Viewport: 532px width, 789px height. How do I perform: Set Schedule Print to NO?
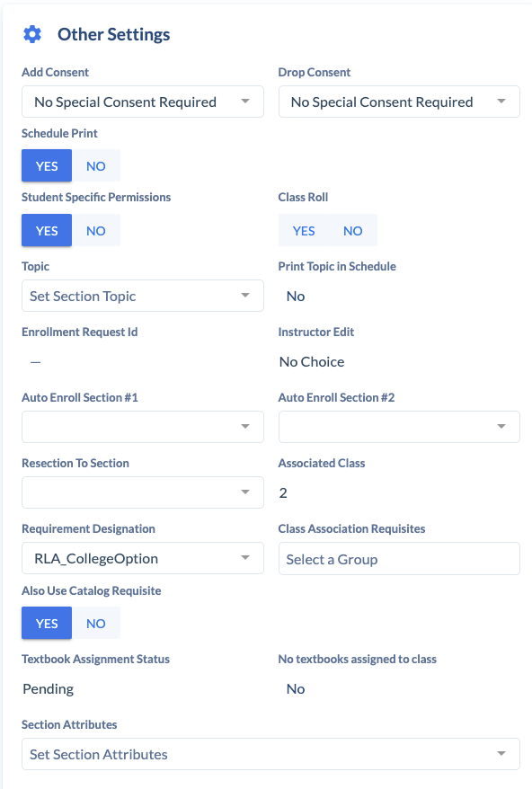coord(95,165)
